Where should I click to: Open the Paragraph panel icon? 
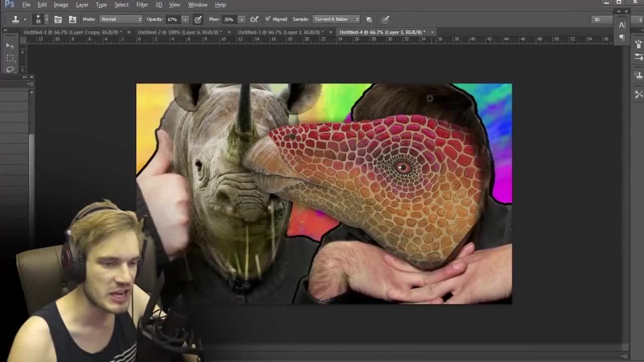point(622,38)
